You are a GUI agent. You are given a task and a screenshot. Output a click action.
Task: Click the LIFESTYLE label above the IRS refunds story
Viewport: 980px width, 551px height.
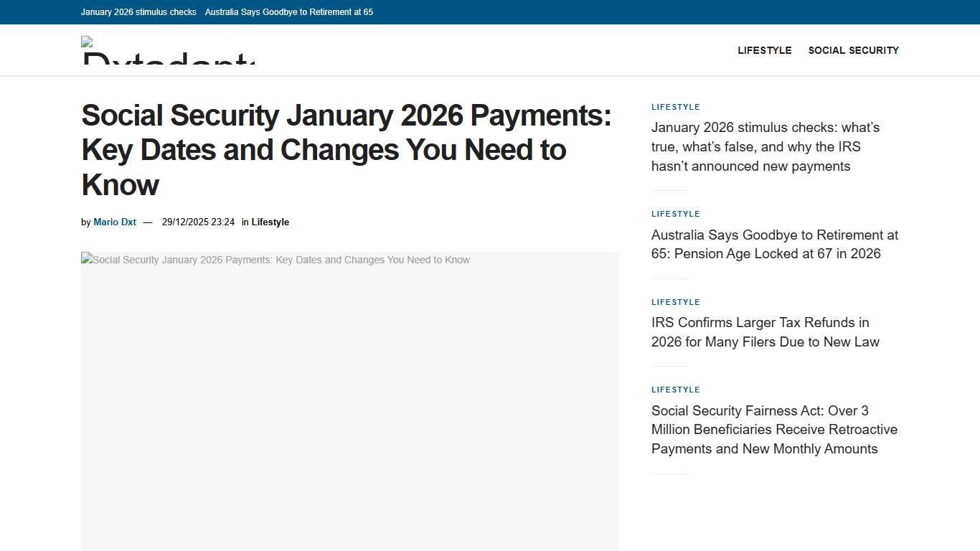click(675, 302)
